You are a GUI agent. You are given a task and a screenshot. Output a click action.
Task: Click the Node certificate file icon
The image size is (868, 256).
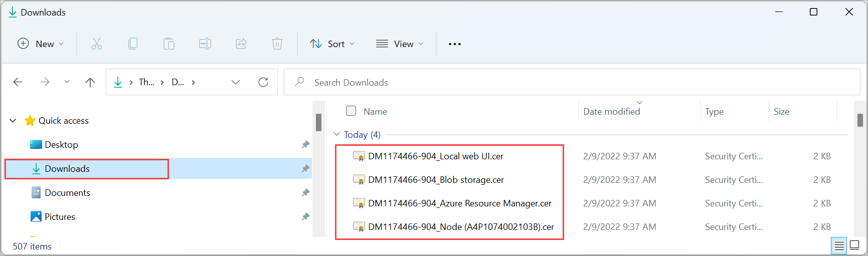coord(359,227)
